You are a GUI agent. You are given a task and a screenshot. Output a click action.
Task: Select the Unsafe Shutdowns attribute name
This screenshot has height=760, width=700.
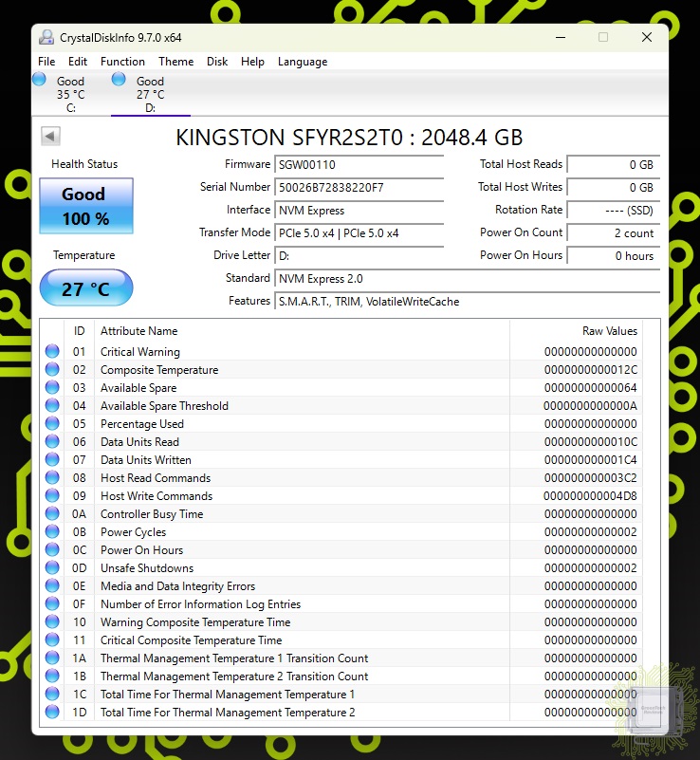coord(147,568)
